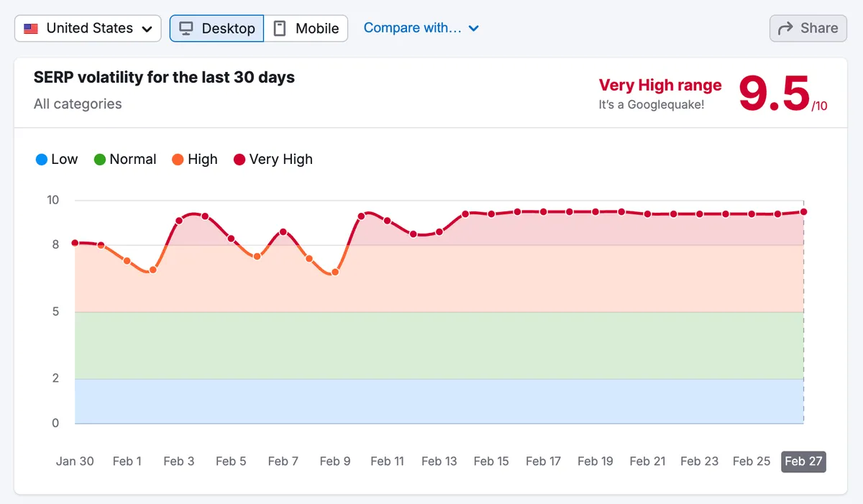Click the Desktop monitor icon

coord(187,28)
